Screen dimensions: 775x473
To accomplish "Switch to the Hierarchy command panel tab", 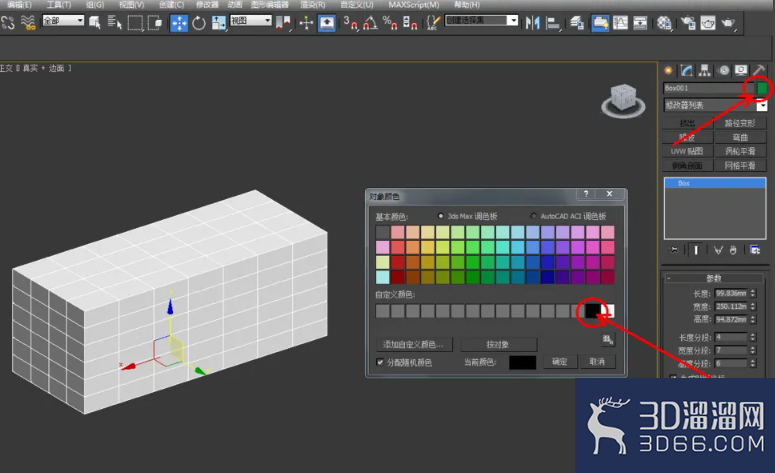I will (x=704, y=71).
